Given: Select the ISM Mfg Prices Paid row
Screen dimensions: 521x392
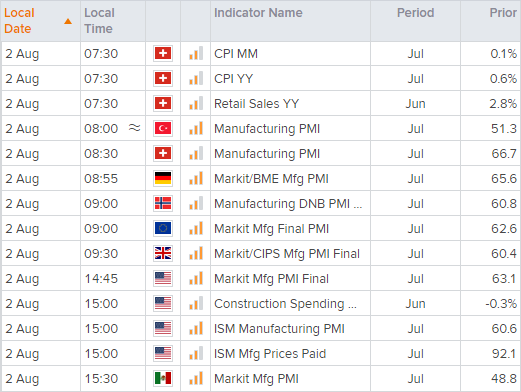Looking at the screenshot, I should [261, 353].
